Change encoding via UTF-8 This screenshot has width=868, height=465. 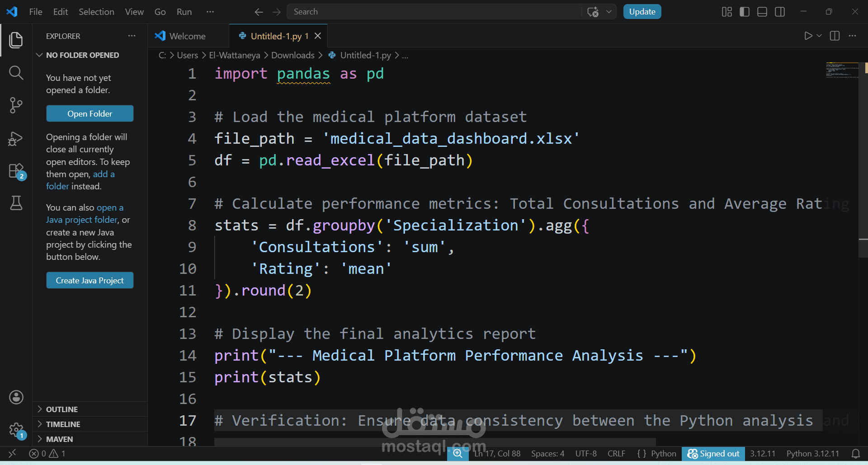586,453
